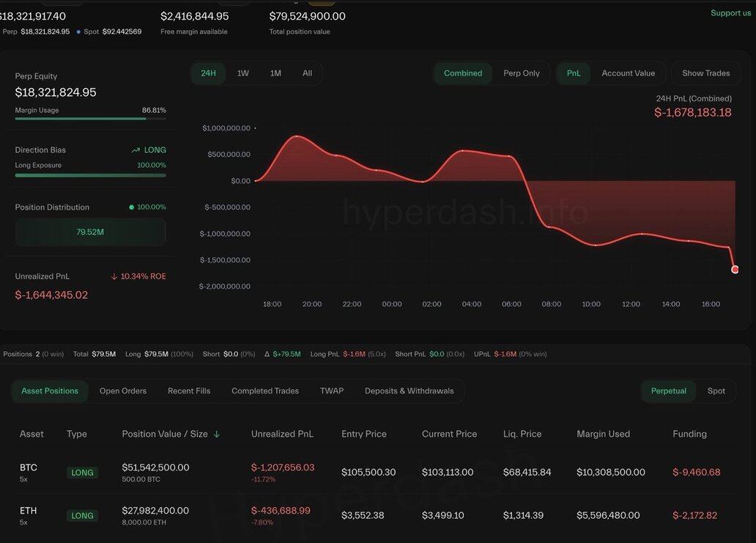Click the Show Trades button

pyautogui.click(x=705, y=73)
